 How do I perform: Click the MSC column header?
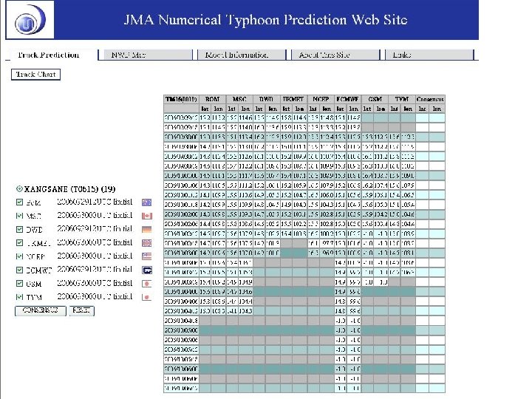(x=239, y=100)
